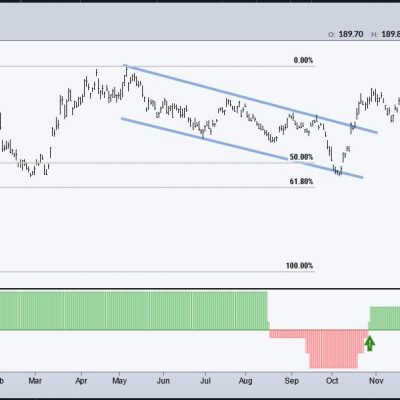
Task: Jump to May on the time axis
Action: pyautogui.click(x=119, y=381)
